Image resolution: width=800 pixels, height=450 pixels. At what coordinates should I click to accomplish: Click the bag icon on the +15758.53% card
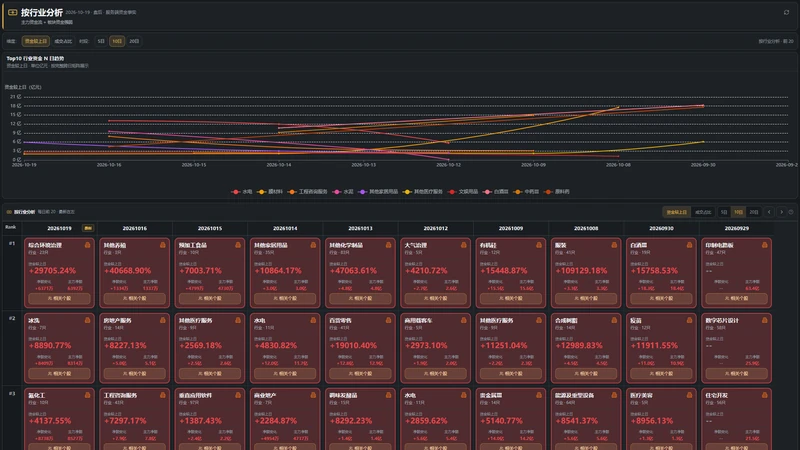pos(689,245)
